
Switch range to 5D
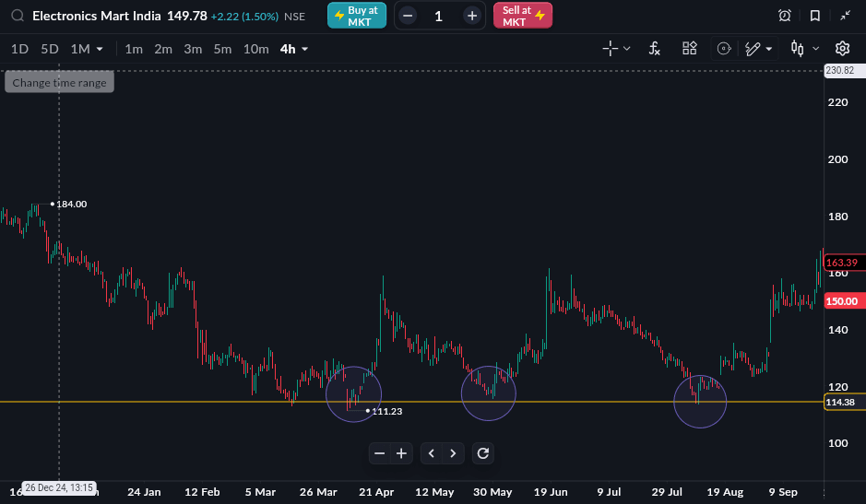50,49
